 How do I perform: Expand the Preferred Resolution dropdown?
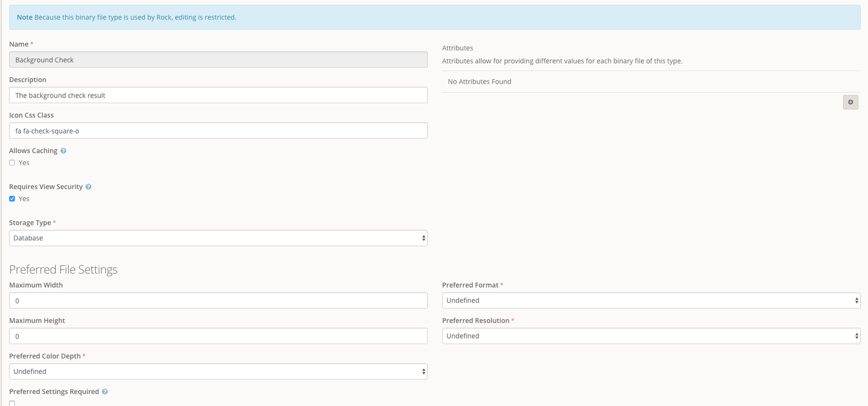point(651,336)
